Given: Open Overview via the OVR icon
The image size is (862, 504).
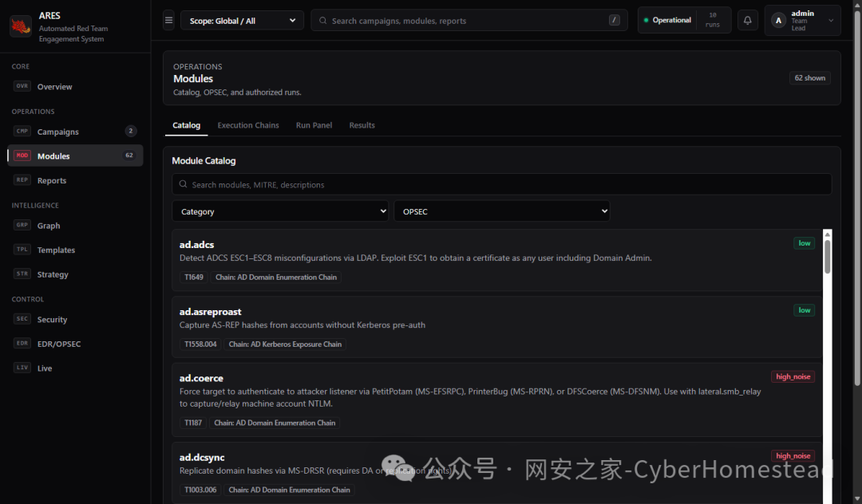Looking at the screenshot, I should pos(22,86).
